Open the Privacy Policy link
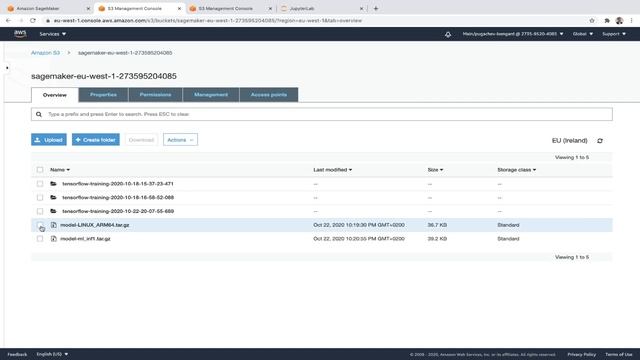Image resolution: width=640 pixels, height=360 pixels. 581,354
